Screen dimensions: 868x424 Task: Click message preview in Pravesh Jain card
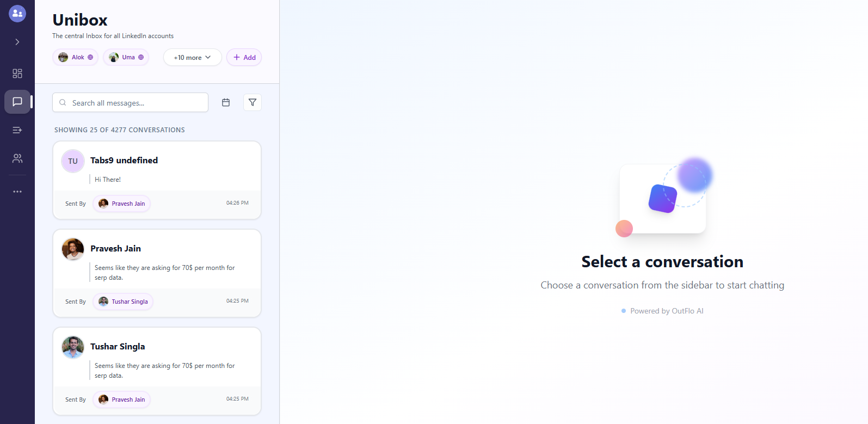165,273
